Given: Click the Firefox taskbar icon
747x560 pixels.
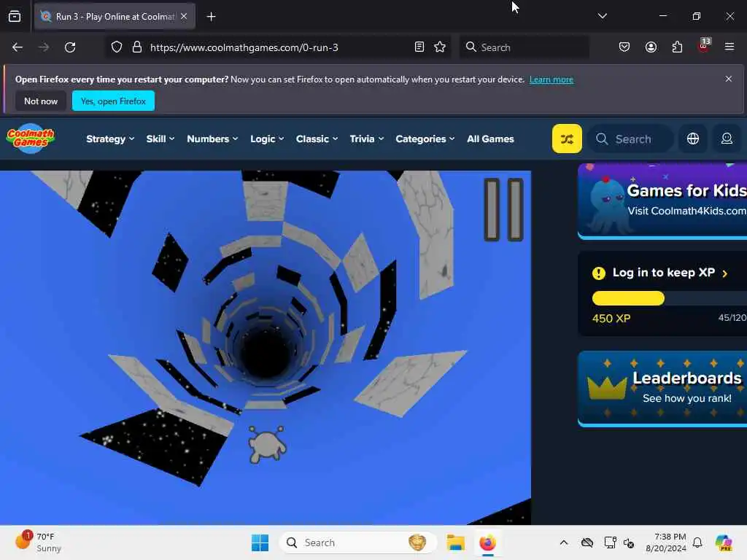Looking at the screenshot, I should tap(487, 542).
